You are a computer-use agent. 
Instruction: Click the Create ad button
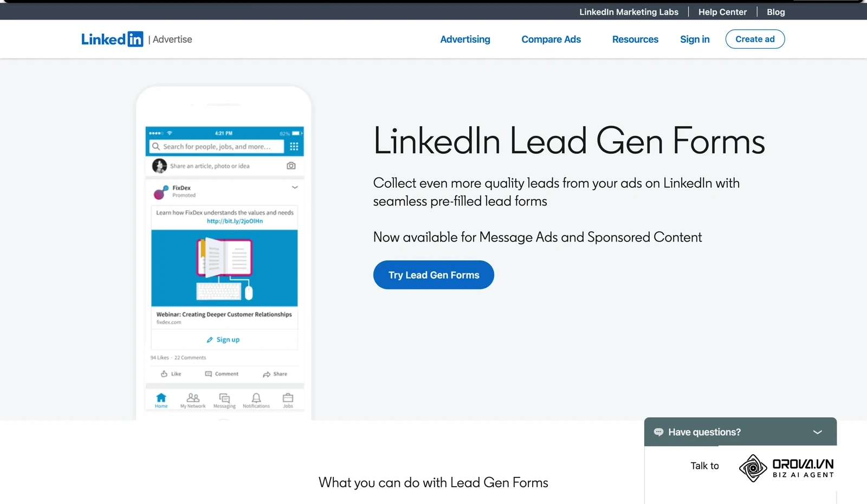pyautogui.click(x=755, y=39)
